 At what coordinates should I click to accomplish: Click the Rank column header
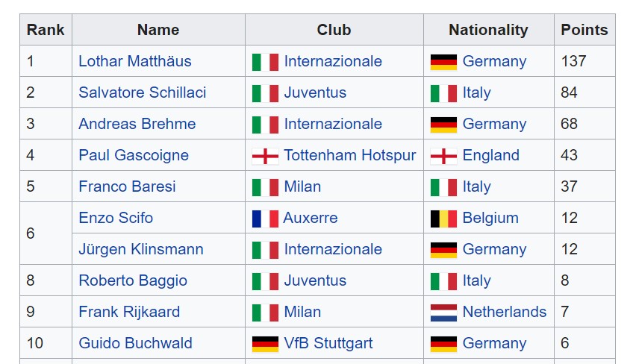click(46, 30)
